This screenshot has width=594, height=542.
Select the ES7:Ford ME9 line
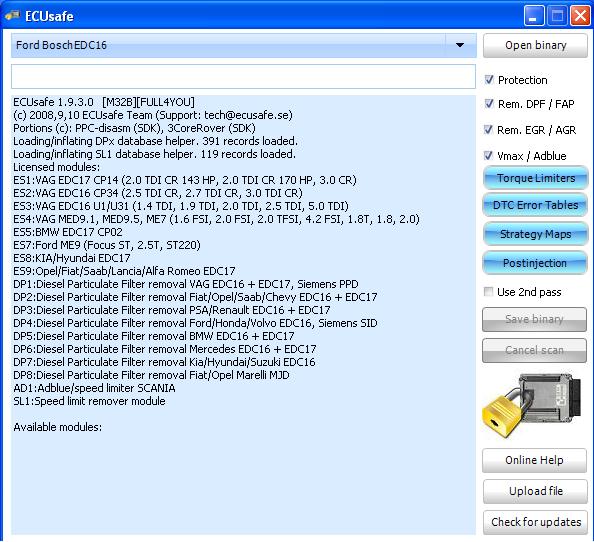pyautogui.click(x=107, y=245)
